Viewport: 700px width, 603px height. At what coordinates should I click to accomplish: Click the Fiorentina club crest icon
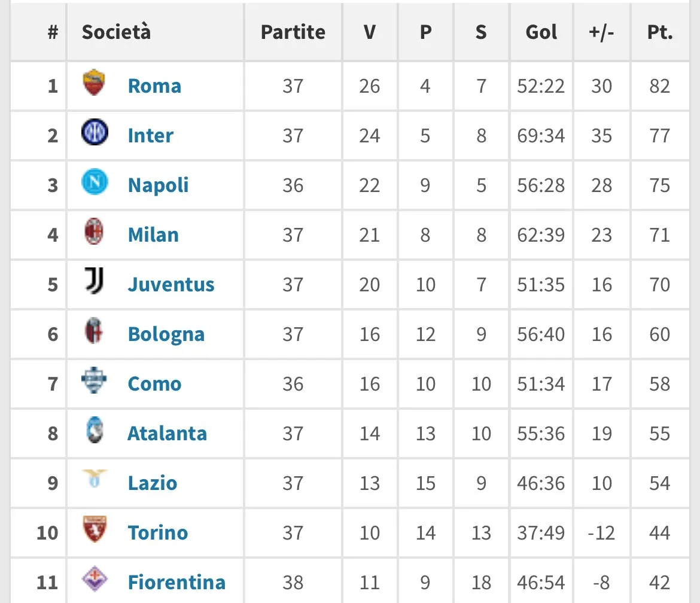click(x=95, y=580)
